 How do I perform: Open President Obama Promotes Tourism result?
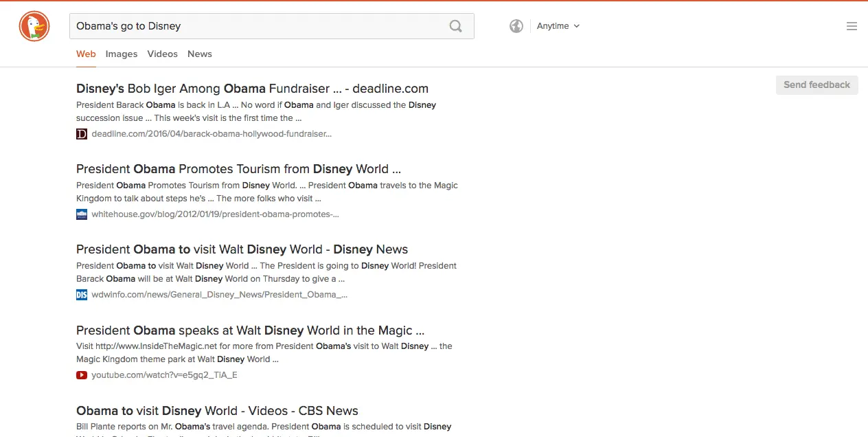point(238,169)
